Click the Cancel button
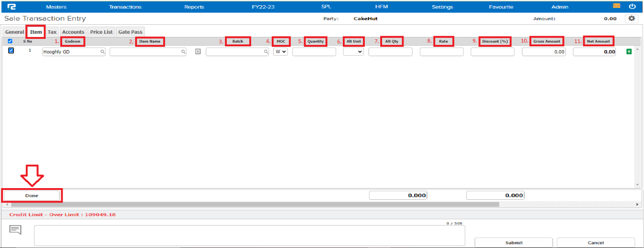This screenshot has width=644, height=248. point(596,242)
